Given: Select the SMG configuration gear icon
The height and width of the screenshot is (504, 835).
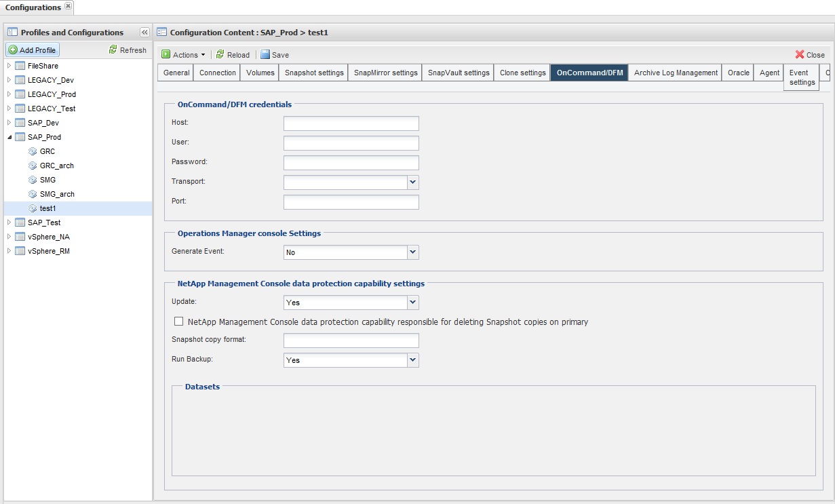Looking at the screenshot, I should click(x=33, y=180).
